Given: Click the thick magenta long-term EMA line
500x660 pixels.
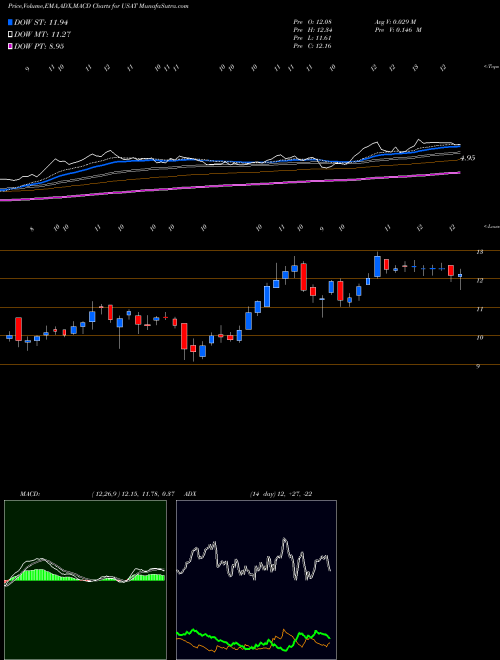Looking at the screenshot, I should coord(229,186).
